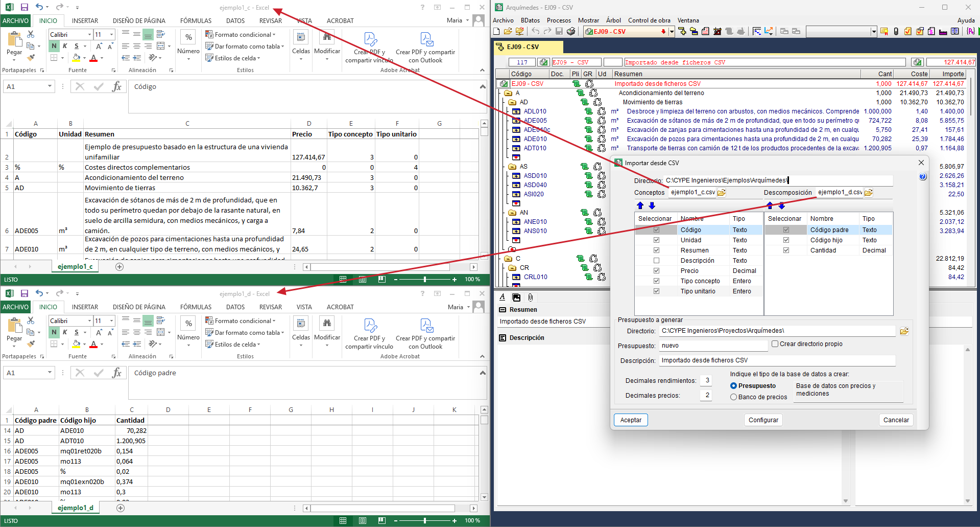The width and height of the screenshot is (980, 527).
Task: Click the paperclip attachment icon in Arquímedes
Action: click(531, 297)
